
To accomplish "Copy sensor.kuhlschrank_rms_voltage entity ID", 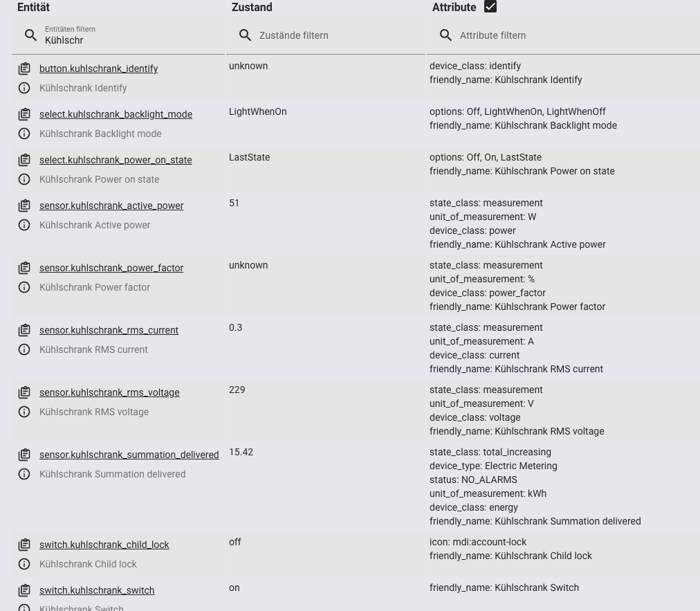I will 24,392.
